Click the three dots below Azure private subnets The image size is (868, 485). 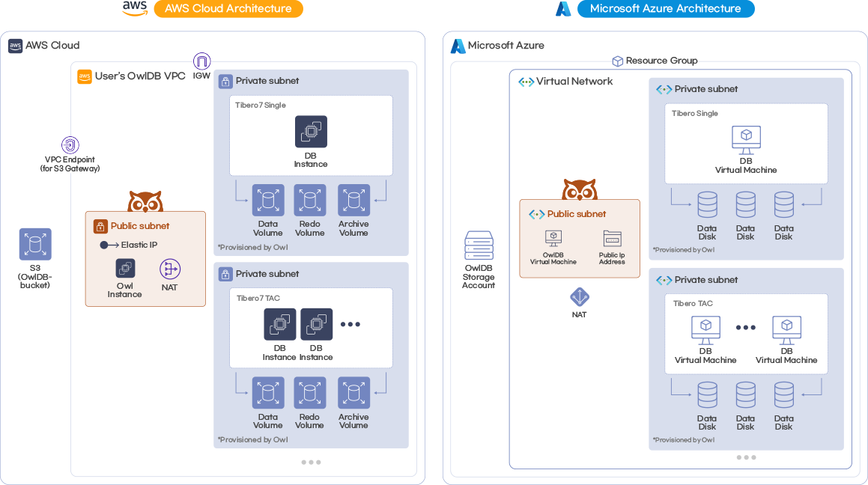pyautogui.click(x=746, y=457)
